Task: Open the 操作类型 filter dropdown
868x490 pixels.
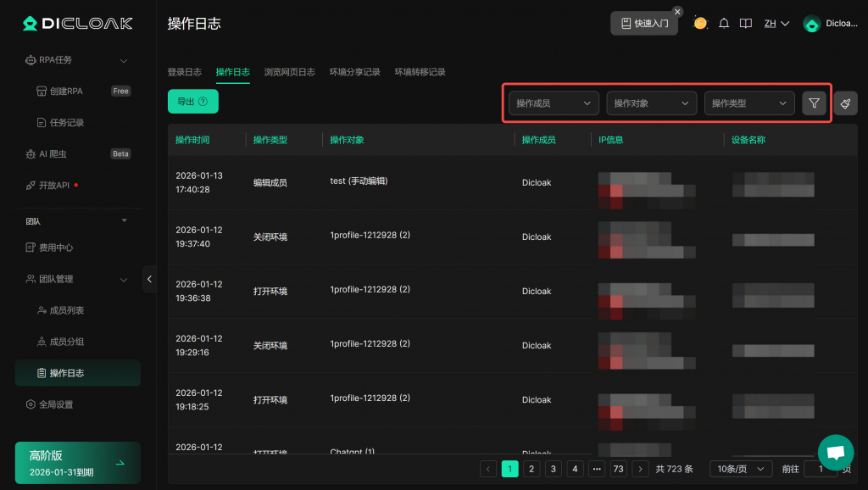Action: click(x=749, y=103)
